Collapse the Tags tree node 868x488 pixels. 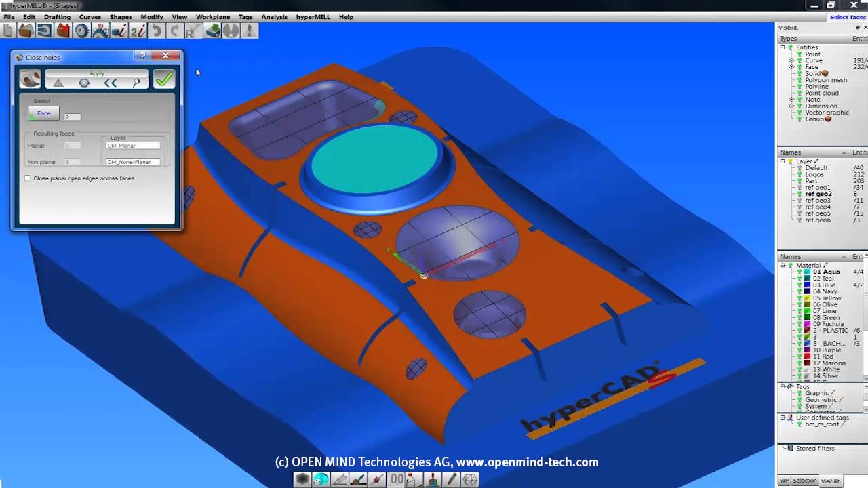click(x=783, y=387)
